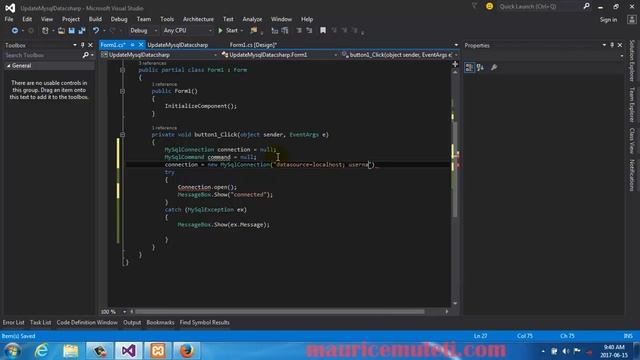
Task: Open the project scope dropdown UpdateMysqlDatacsharp
Action: [x=159, y=55]
